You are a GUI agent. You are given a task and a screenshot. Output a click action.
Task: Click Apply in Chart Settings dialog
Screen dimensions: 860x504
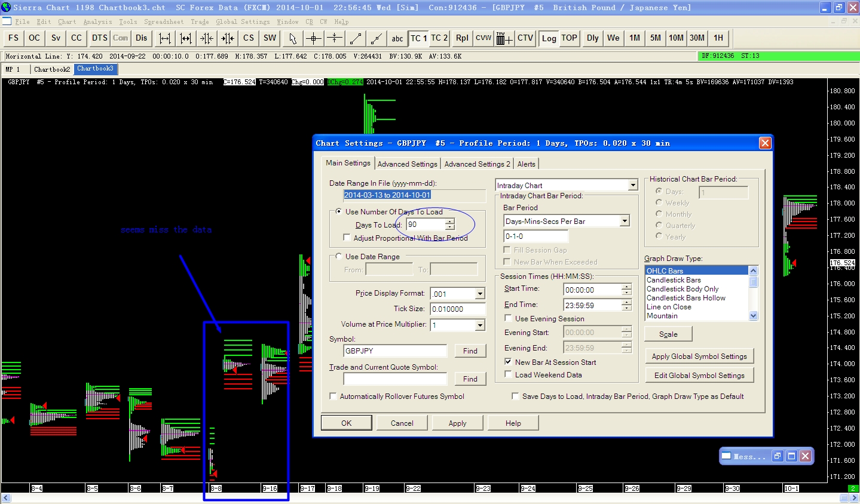pos(457,423)
